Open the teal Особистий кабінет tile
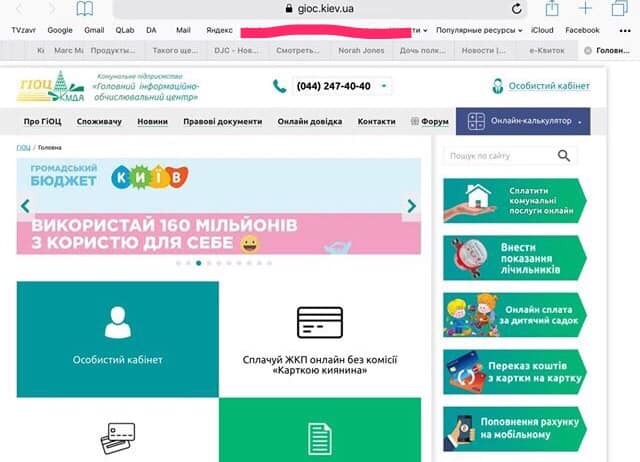Viewport: 640px width, 462px height. pos(117,338)
